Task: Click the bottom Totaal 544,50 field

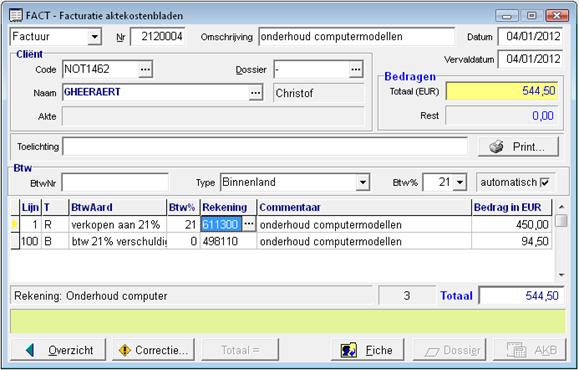Action: pyautogui.click(x=521, y=295)
